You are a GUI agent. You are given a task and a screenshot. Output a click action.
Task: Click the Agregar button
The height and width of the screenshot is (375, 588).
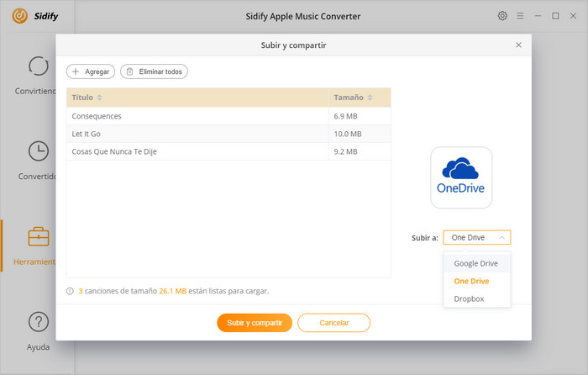point(91,71)
